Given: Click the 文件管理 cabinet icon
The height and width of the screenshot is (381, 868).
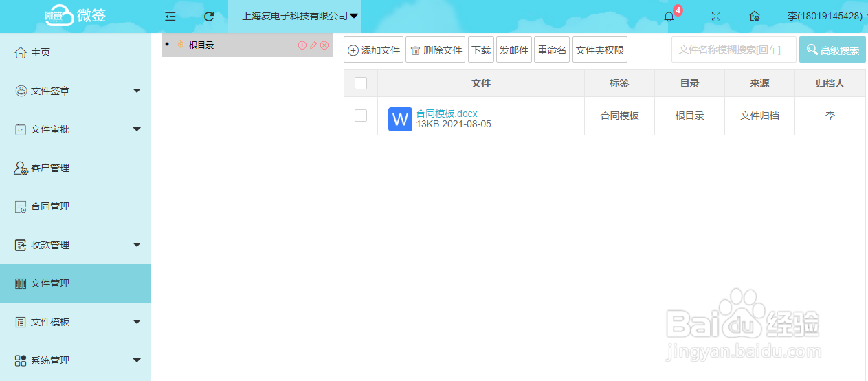Looking at the screenshot, I should [21, 283].
